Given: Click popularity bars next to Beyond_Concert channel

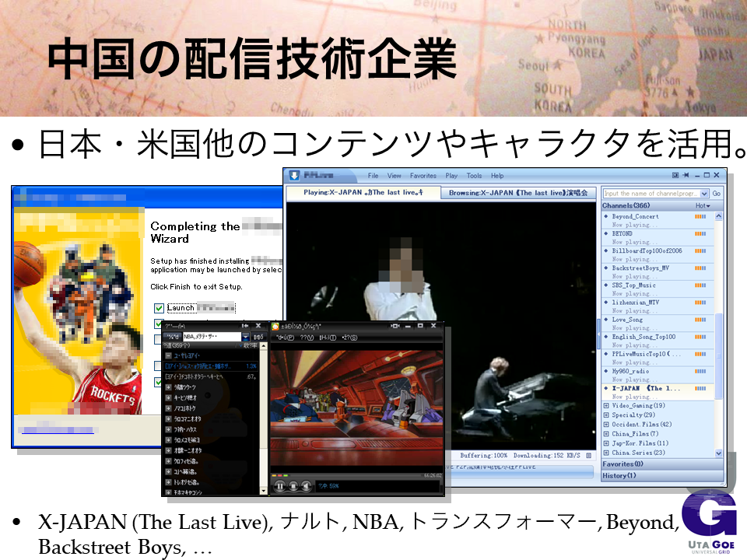Looking at the screenshot, I should 700,217.
